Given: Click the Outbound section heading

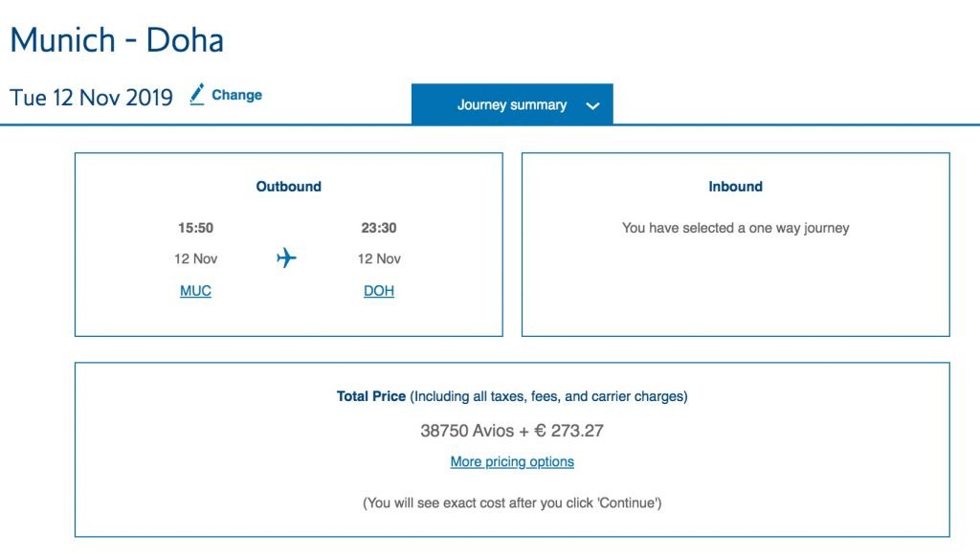Looking at the screenshot, I should pos(289,187).
